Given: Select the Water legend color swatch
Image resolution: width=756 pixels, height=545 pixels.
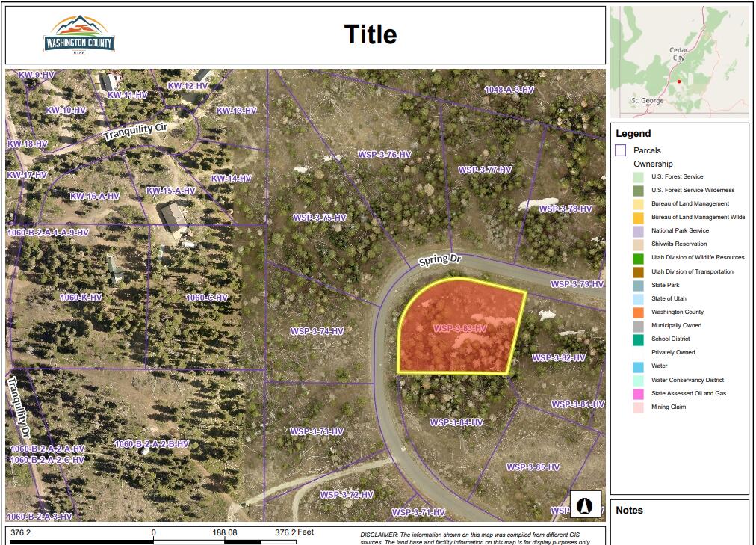Looking at the screenshot, I should pyautogui.click(x=639, y=366).
